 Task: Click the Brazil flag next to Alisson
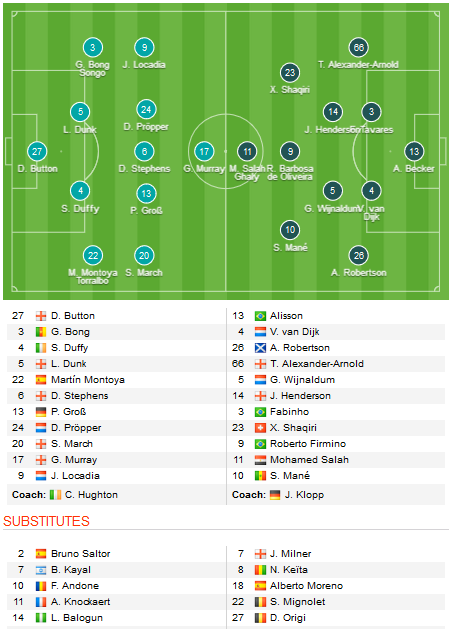coord(260,316)
